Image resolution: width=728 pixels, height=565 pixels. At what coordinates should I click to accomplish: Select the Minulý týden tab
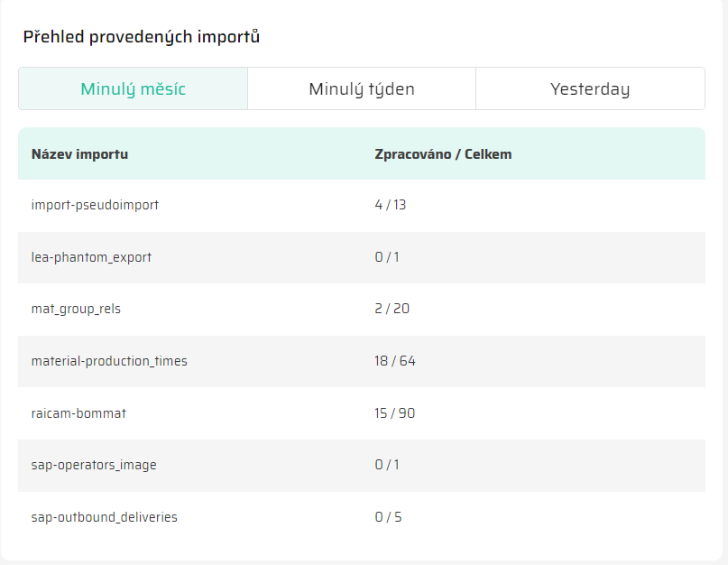tap(362, 89)
